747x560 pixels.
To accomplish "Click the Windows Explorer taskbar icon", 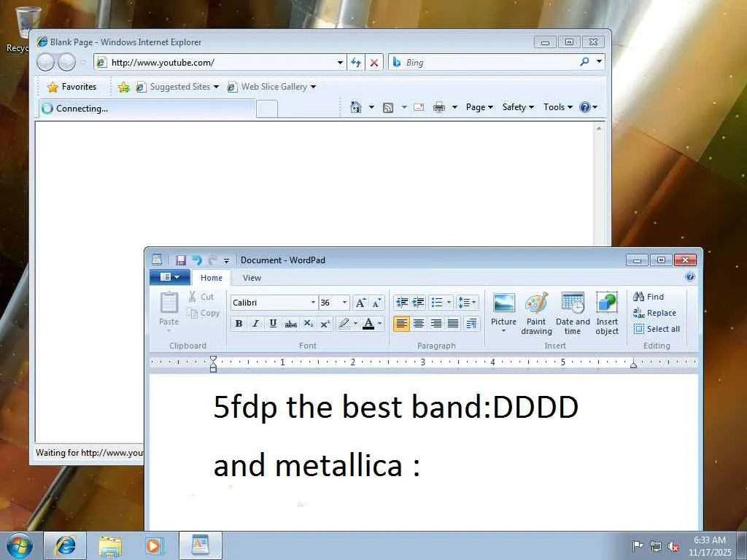I will coord(110,545).
